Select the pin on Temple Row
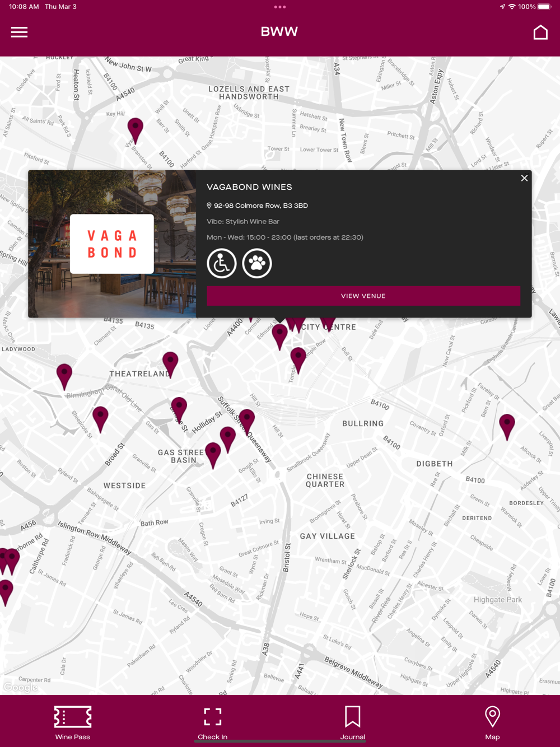Image resolution: width=560 pixels, height=747 pixels. pyautogui.click(x=298, y=360)
